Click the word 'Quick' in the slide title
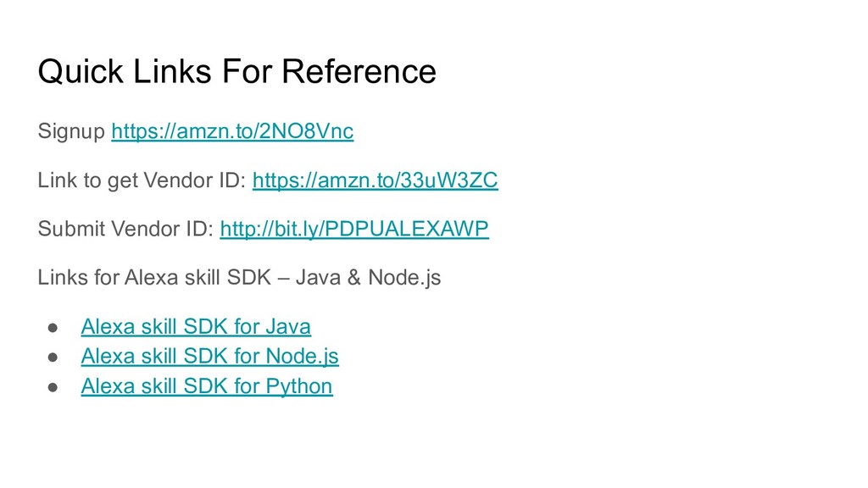This screenshot has height=488, width=868. click(81, 71)
